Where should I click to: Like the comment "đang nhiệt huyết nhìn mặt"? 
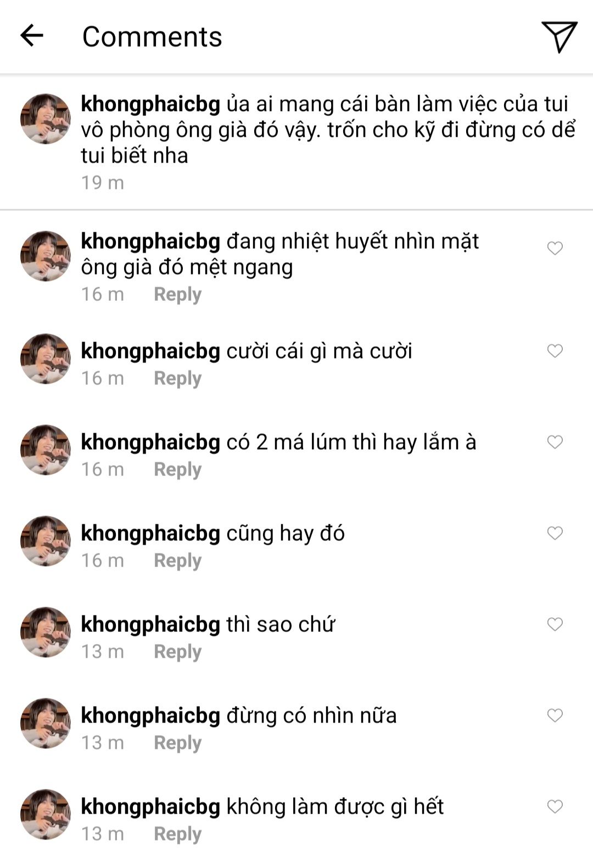coord(555,248)
